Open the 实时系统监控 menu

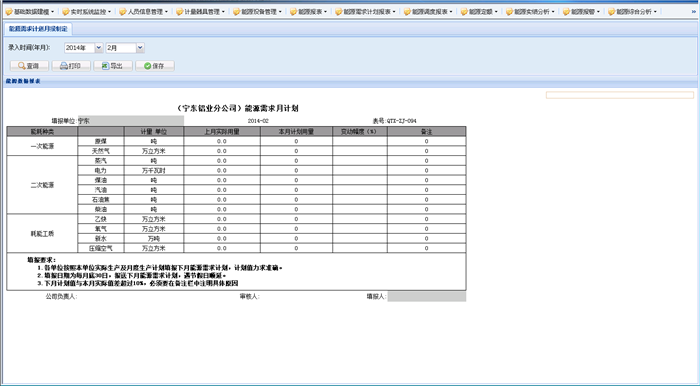[87, 12]
